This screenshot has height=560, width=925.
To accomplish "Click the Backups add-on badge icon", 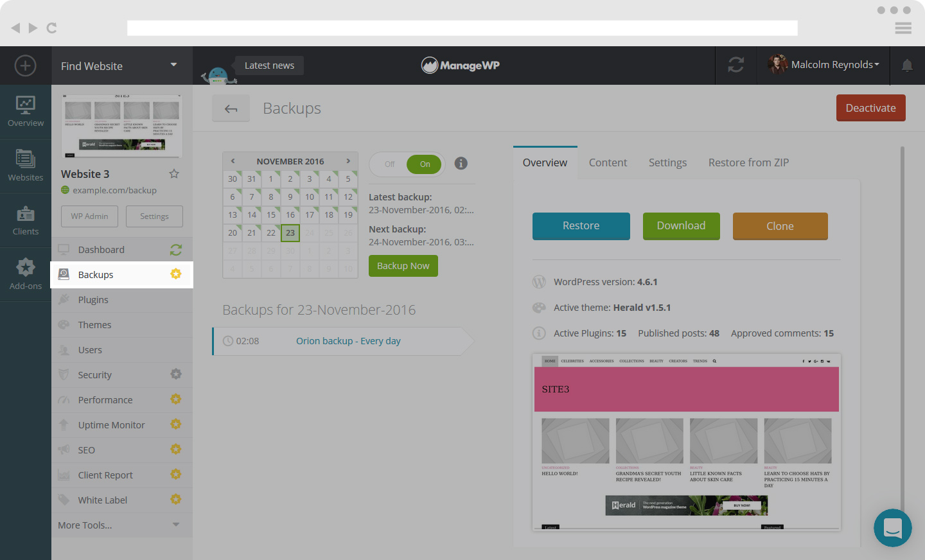I will (176, 274).
